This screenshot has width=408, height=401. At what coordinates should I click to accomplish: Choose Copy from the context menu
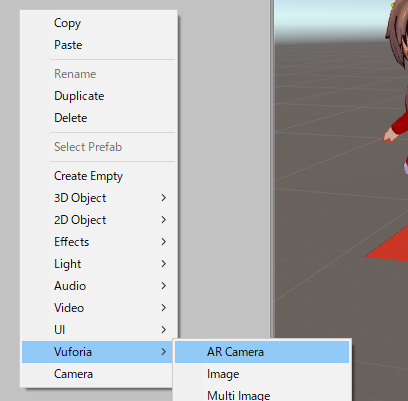(x=99, y=23)
